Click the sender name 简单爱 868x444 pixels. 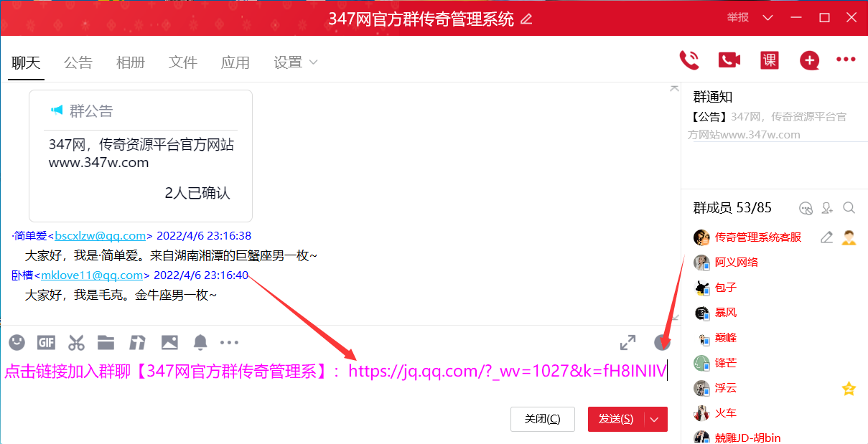coord(30,236)
